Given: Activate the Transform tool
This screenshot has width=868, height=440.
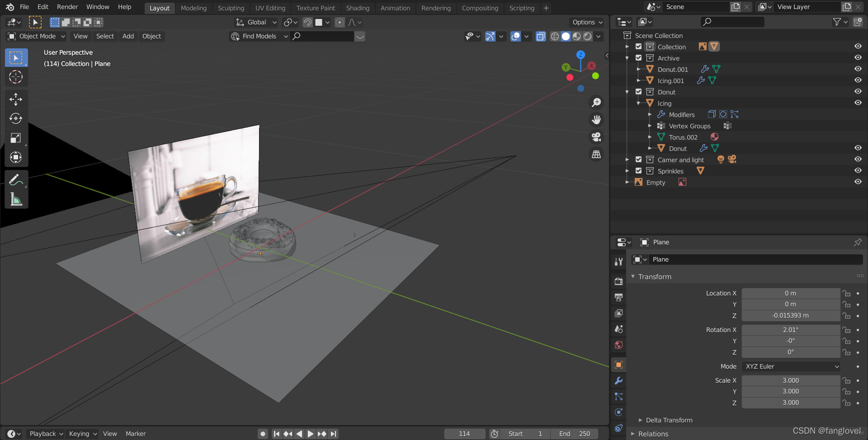Looking at the screenshot, I should 16,158.
